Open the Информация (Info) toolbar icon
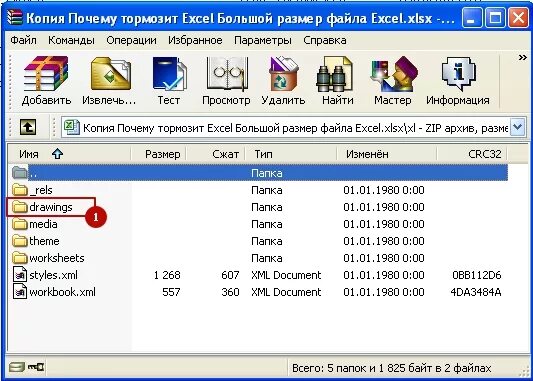The width and height of the screenshot is (533, 381). click(458, 81)
